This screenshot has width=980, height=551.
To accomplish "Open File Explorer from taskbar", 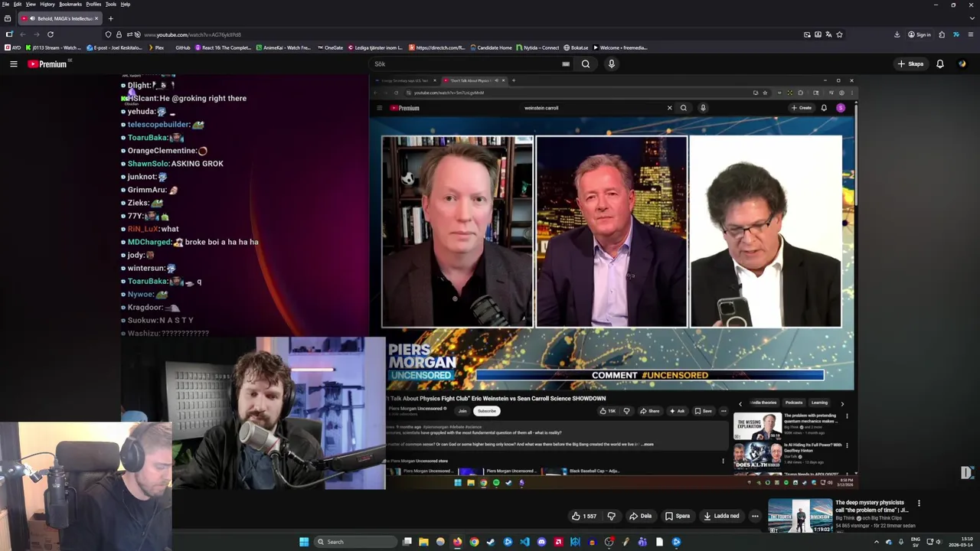I will (423, 542).
